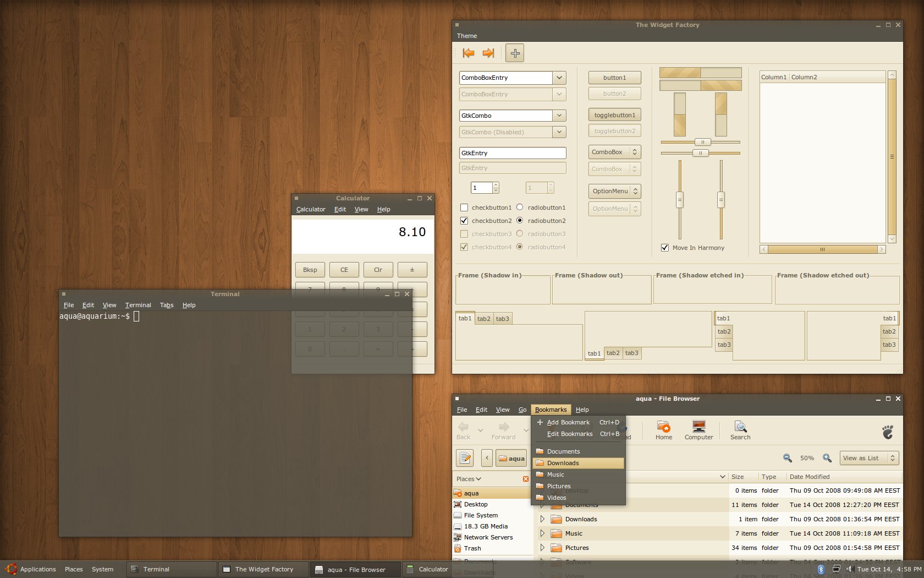Toggle the Move In Harmony checkbox
The image size is (924, 578).
pyautogui.click(x=665, y=248)
